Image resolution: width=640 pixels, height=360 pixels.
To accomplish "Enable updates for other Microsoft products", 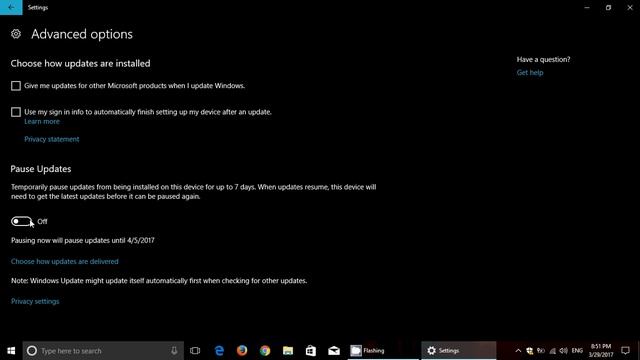I will pyautogui.click(x=16, y=86).
